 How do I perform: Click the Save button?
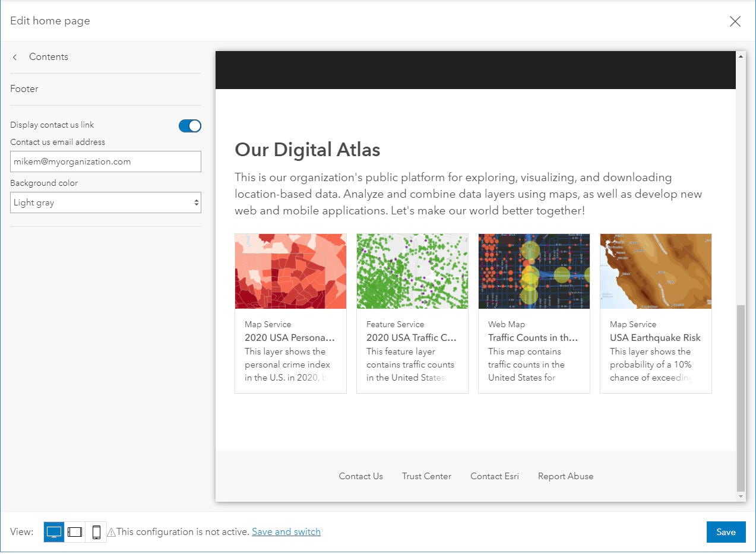[726, 532]
